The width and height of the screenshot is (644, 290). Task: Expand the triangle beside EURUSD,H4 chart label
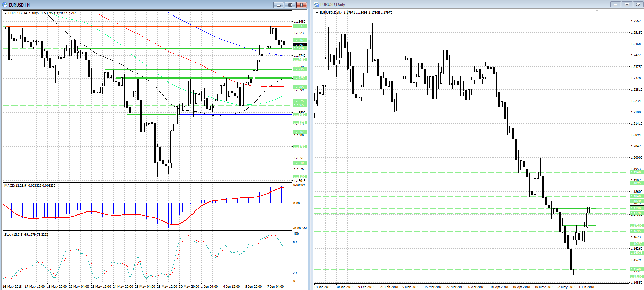coord(6,13)
